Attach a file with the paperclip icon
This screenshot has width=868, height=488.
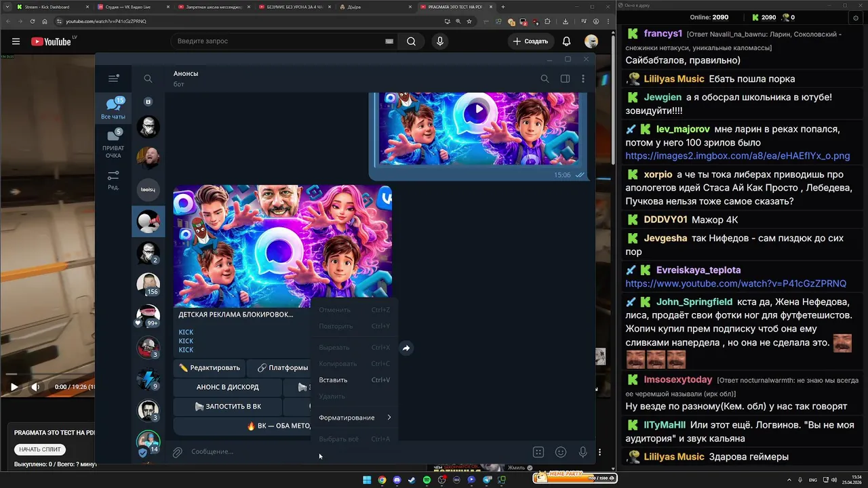[177, 452]
